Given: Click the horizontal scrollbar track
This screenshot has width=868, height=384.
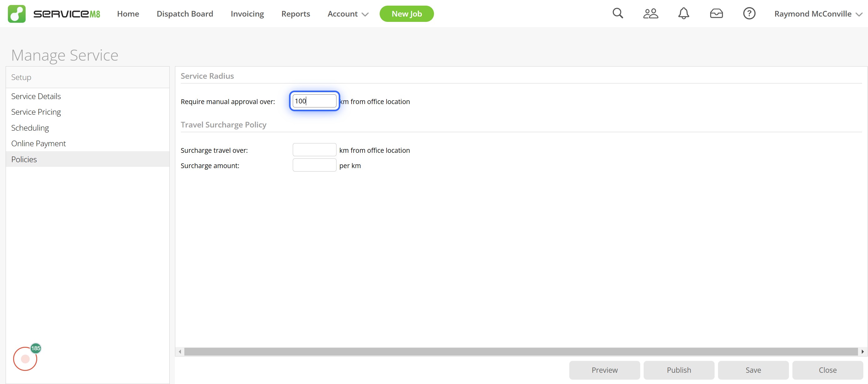Looking at the screenshot, I should (521, 352).
